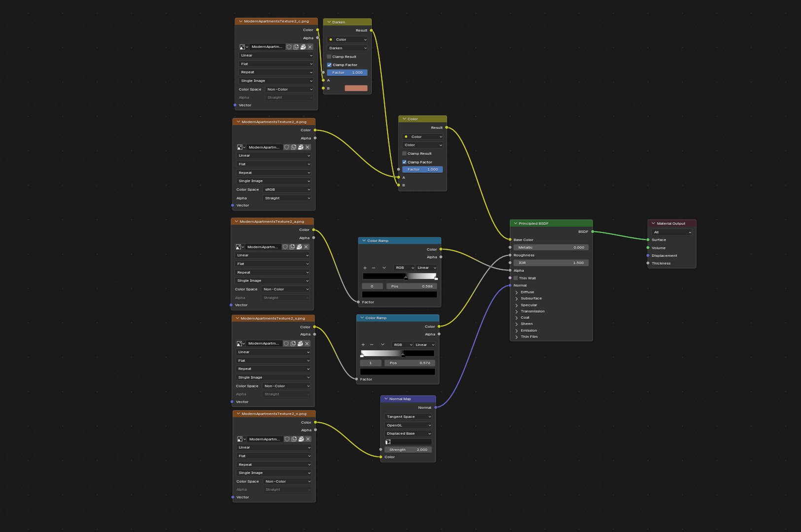Enable Clamp Result in Color mix node

(404, 154)
